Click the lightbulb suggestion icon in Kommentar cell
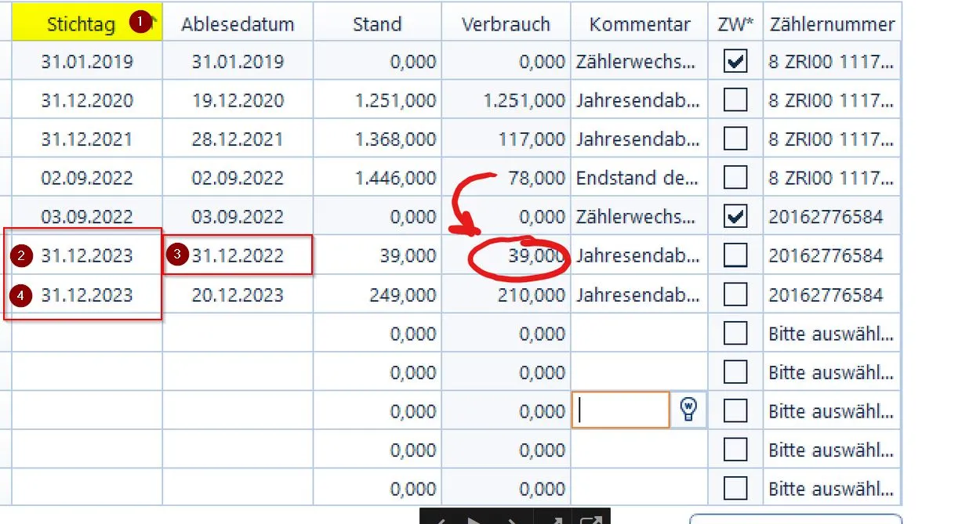980x524 pixels. 688,410
